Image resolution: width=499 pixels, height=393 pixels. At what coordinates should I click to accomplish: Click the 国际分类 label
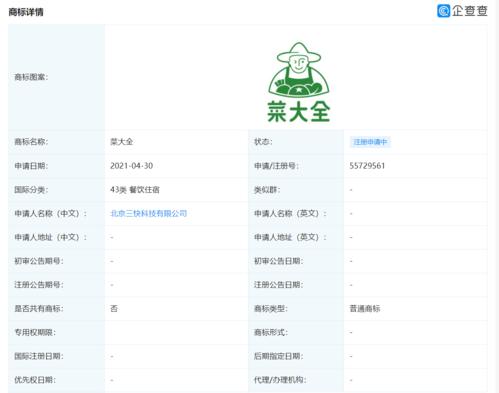(31, 190)
